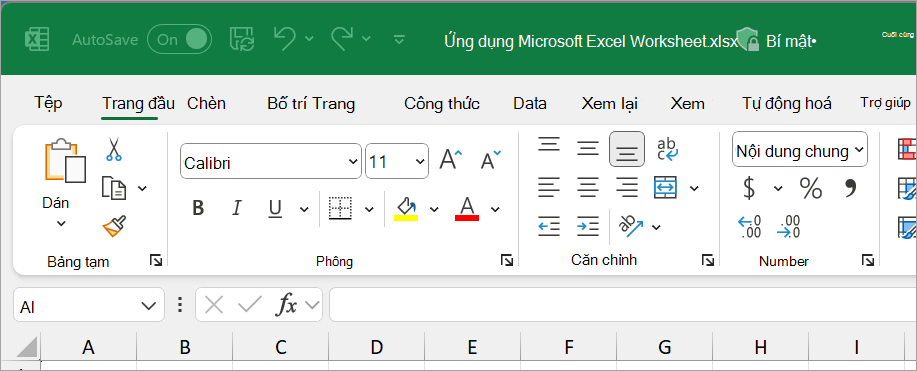This screenshot has width=917, height=371.
Task: Increase font size with larger A
Action: (450, 159)
